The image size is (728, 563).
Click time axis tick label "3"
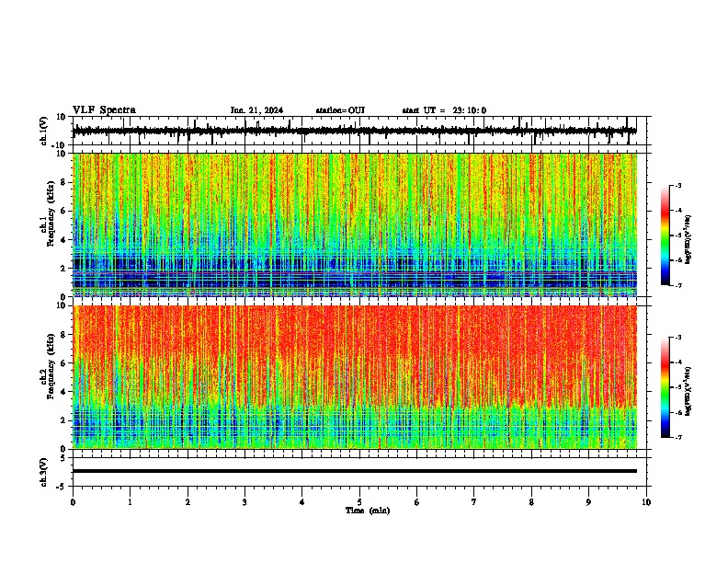245,502
